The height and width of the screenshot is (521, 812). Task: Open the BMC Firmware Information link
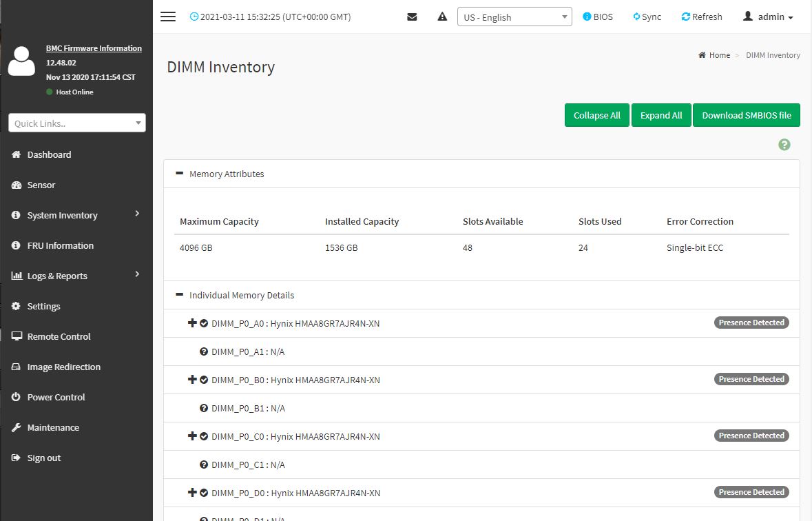(x=94, y=48)
